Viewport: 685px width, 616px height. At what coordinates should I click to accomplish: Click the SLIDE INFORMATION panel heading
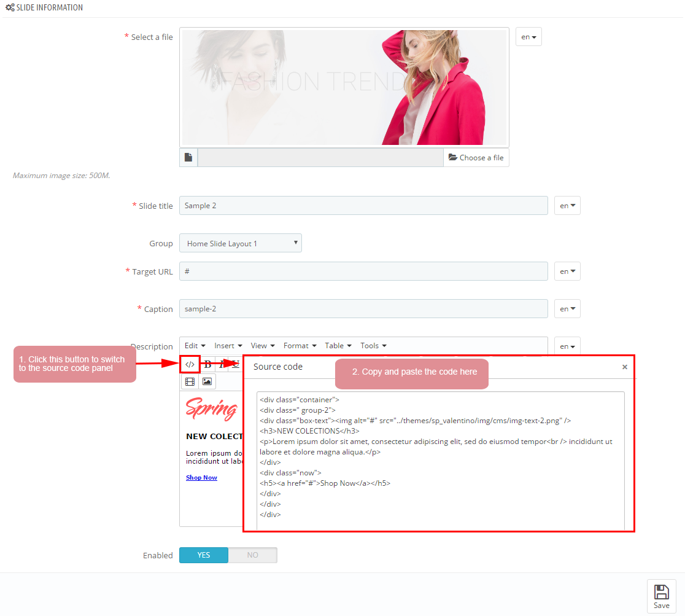(x=44, y=7)
